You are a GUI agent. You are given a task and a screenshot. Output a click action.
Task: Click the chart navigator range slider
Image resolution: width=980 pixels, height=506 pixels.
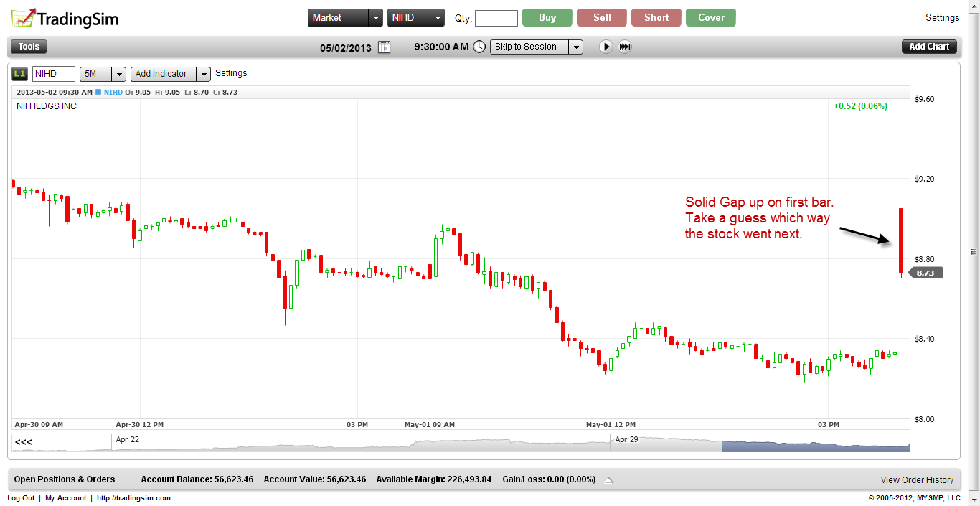(x=815, y=443)
